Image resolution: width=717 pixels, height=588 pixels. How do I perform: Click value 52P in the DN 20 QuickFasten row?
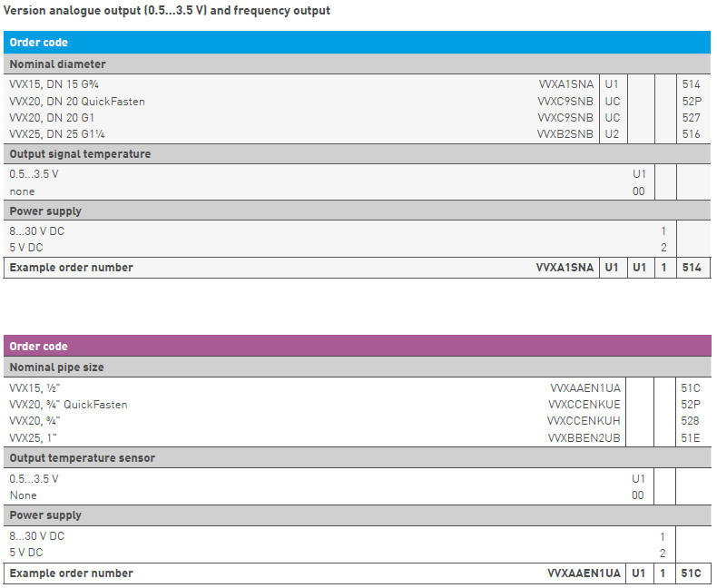(x=692, y=101)
